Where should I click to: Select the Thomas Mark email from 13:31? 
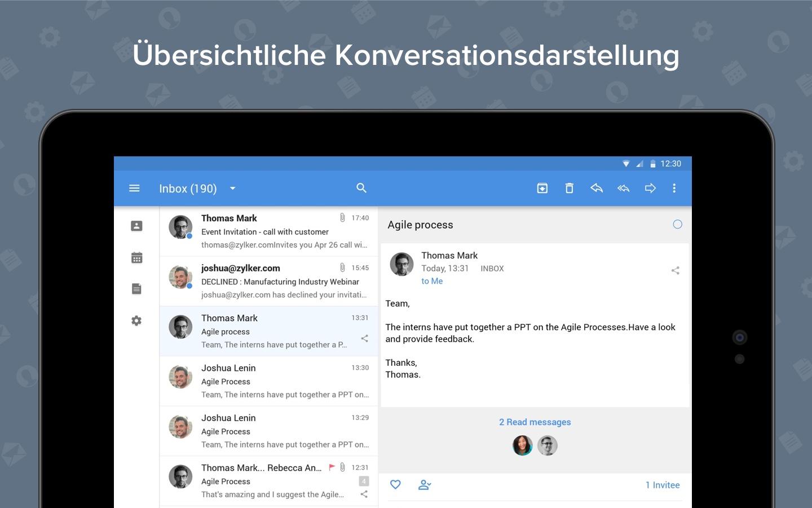[268, 331]
